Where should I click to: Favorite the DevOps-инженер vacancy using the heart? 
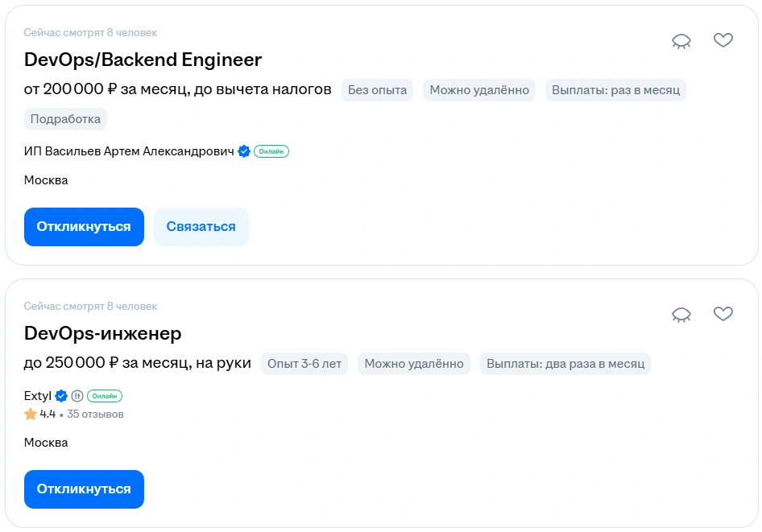[x=723, y=314]
